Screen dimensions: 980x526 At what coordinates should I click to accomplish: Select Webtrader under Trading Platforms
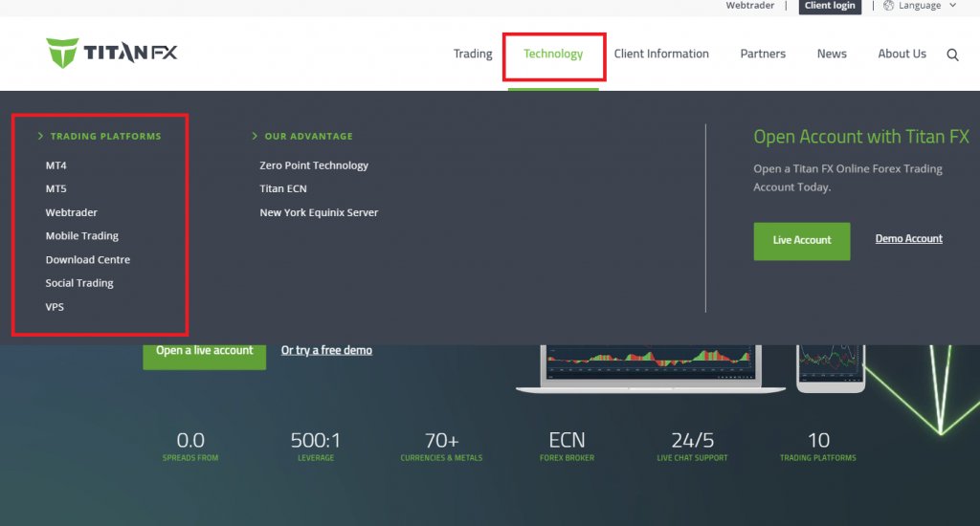[x=71, y=212]
